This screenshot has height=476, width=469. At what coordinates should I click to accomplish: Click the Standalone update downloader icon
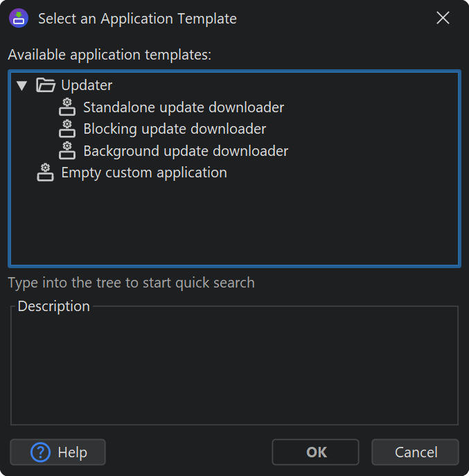(67, 107)
